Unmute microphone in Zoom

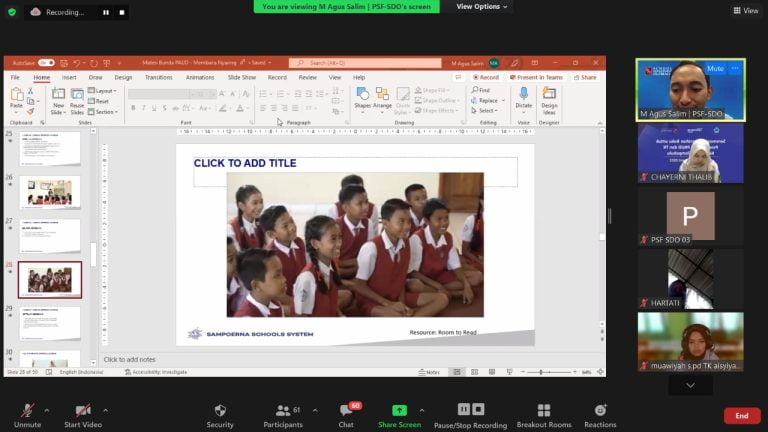coord(27,416)
